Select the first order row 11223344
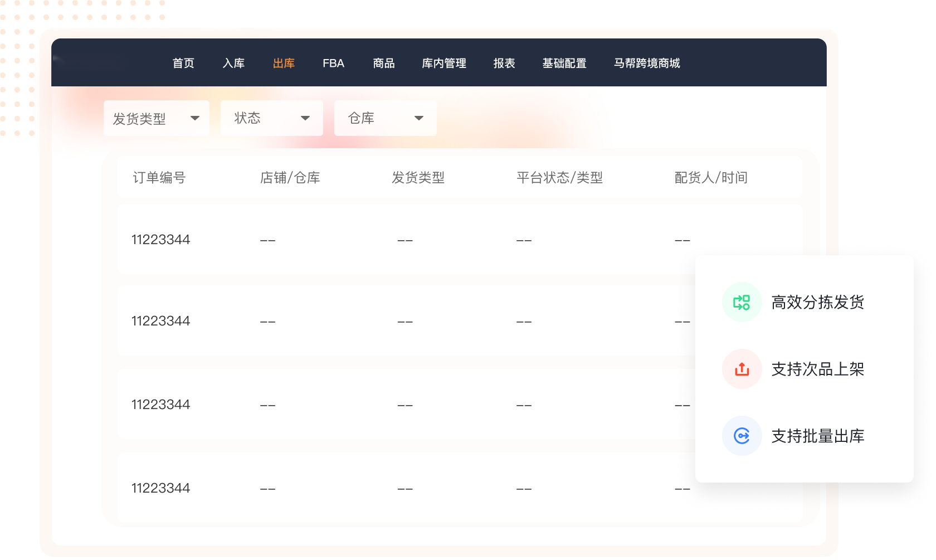This screenshot has height=560, width=936. click(x=160, y=240)
